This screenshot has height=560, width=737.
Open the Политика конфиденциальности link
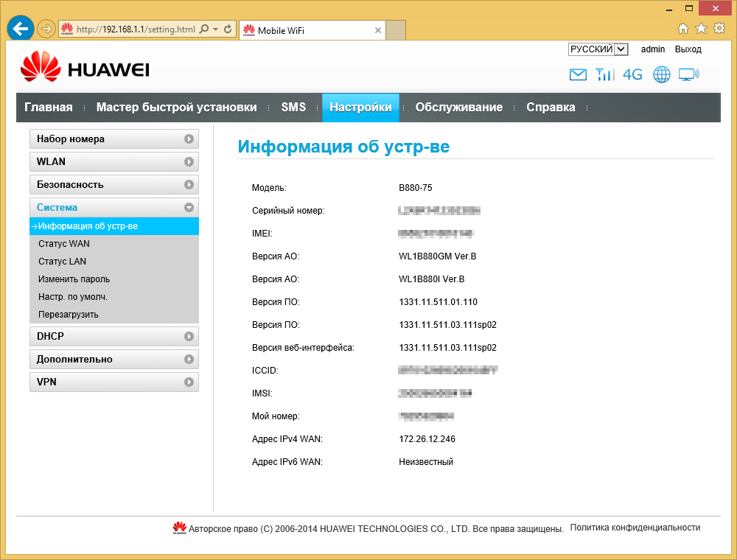635,528
